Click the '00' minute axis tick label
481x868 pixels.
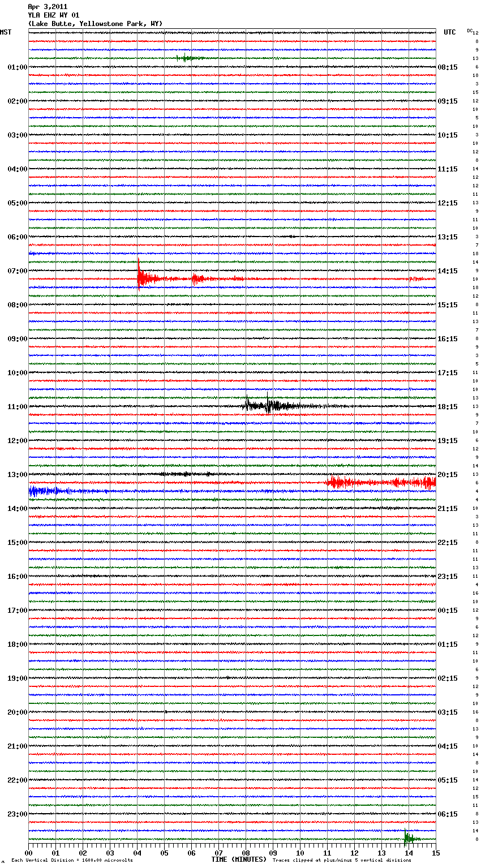pos(29,853)
